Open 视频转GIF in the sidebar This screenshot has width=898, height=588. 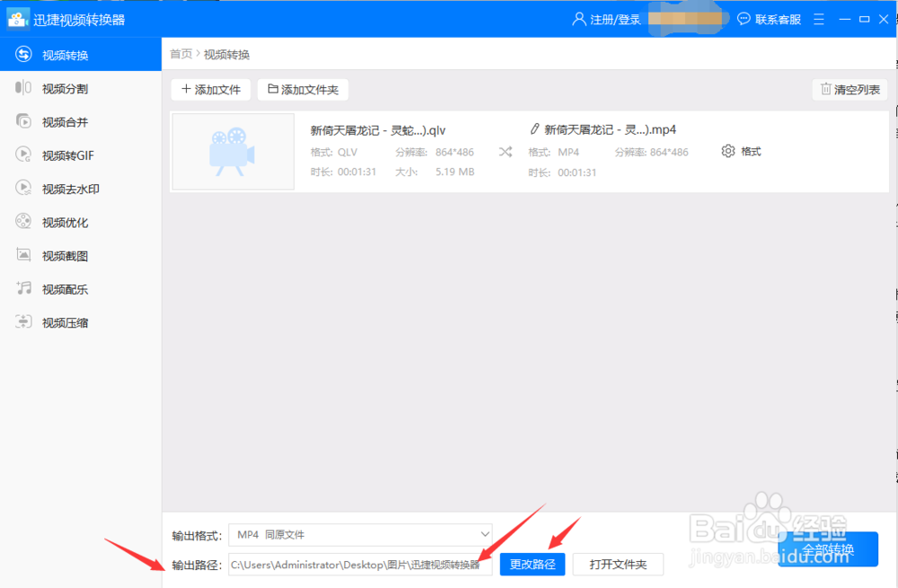click(80, 155)
